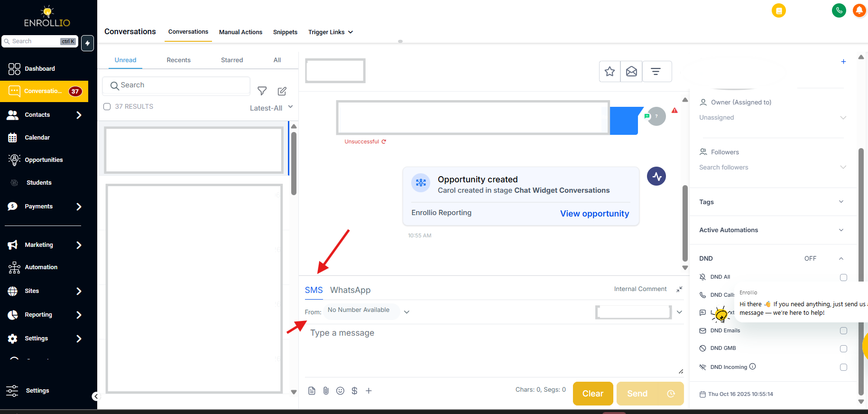868x414 pixels.
Task: Tick the 37 RESULTS select-all checkbox
Action: pos(107,107)
